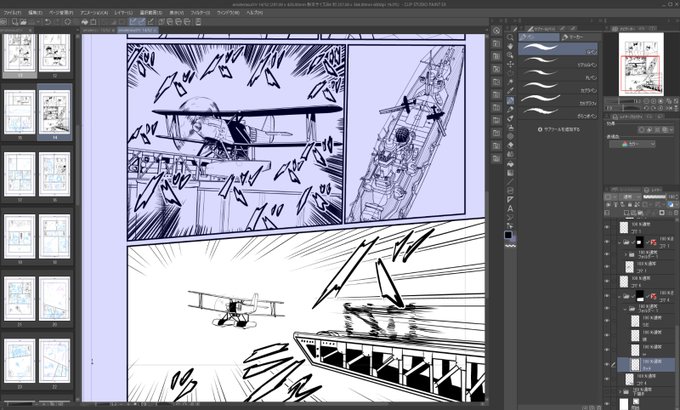Click the Scale/transform toolbar icon

coord(93,22)
